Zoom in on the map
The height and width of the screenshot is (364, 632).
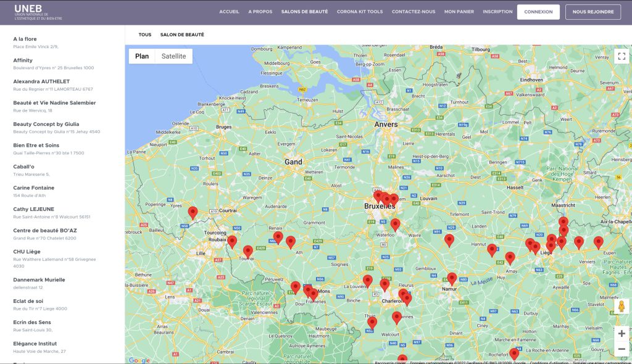[x=622, y=333]
